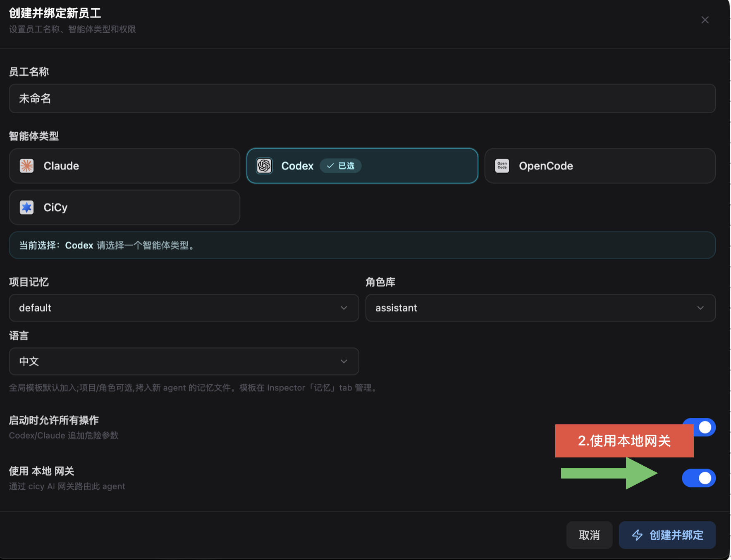Click the employee name input field
Screen dimensions: 731x560
point(362,98)
